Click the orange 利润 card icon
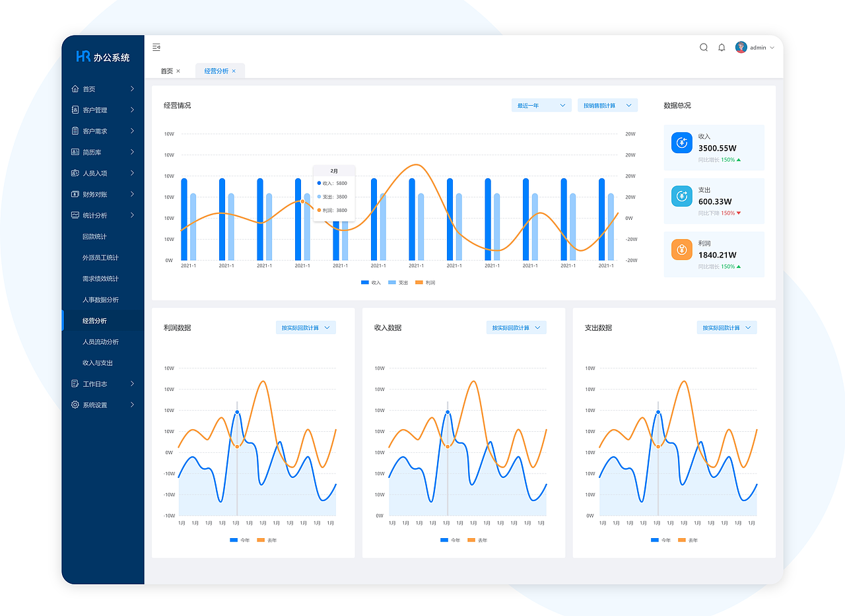This screenshot has width=845, height=616. pos(682,250)
